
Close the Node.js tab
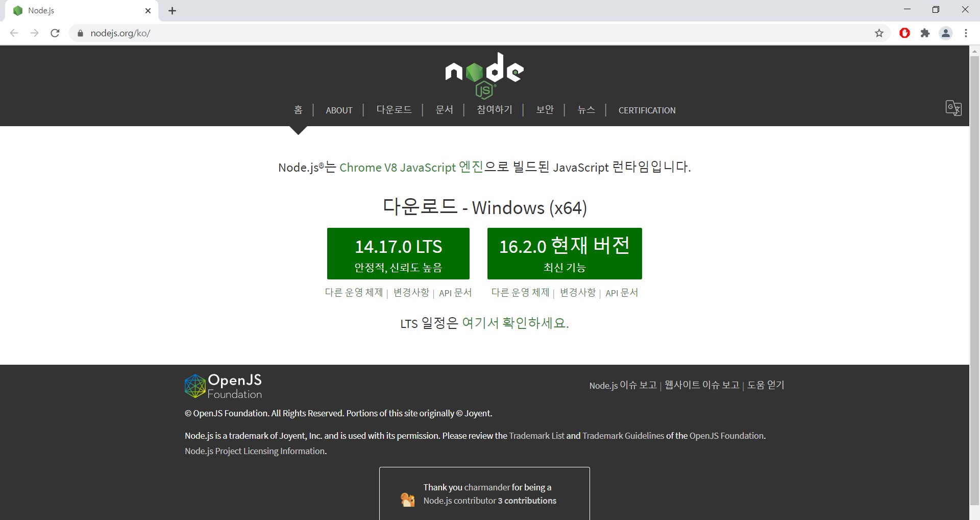[x=148, y=11]
